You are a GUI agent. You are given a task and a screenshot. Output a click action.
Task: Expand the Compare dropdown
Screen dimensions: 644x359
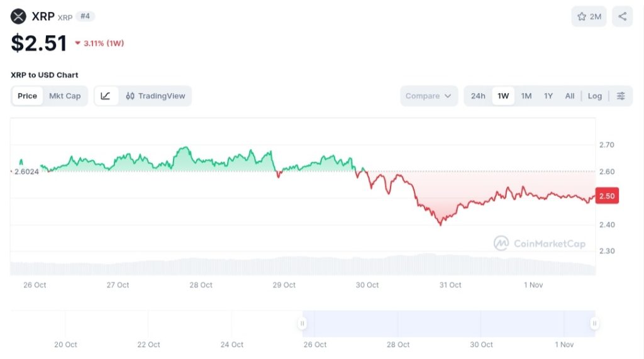coord(428,96)
